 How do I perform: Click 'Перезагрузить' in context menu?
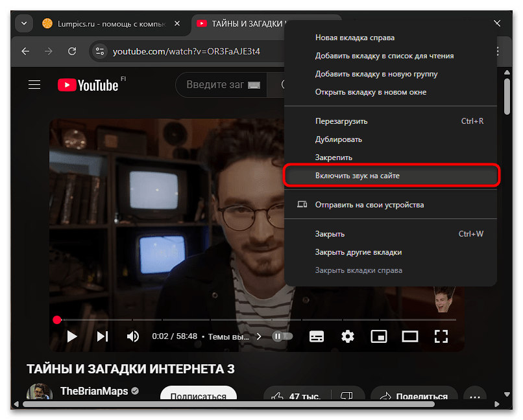click(390, 121)
